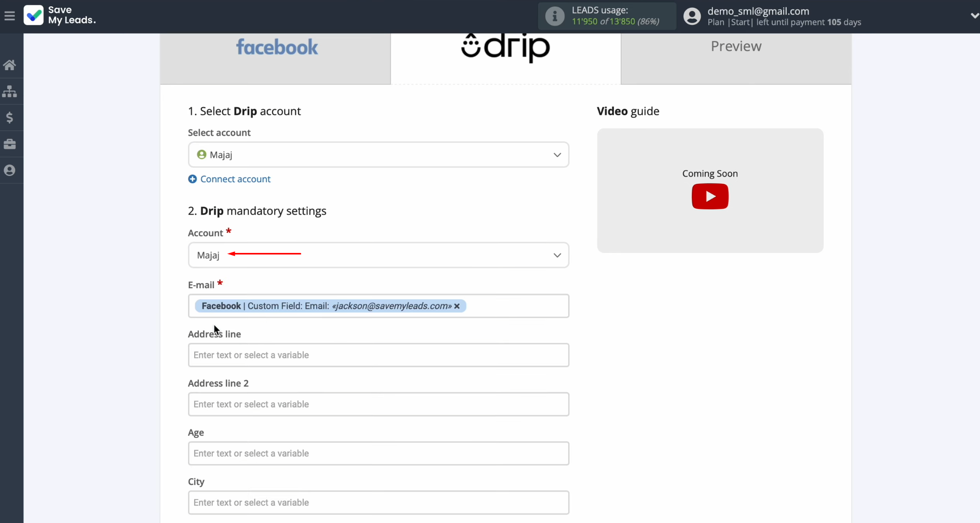Click the SaveMyLeads checkmark logo

(x=33, y=16)
